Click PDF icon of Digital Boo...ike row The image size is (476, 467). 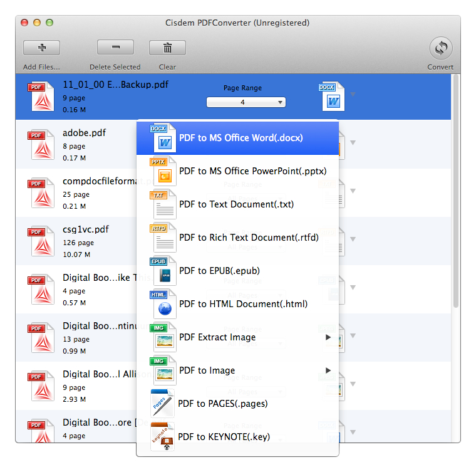41,290
